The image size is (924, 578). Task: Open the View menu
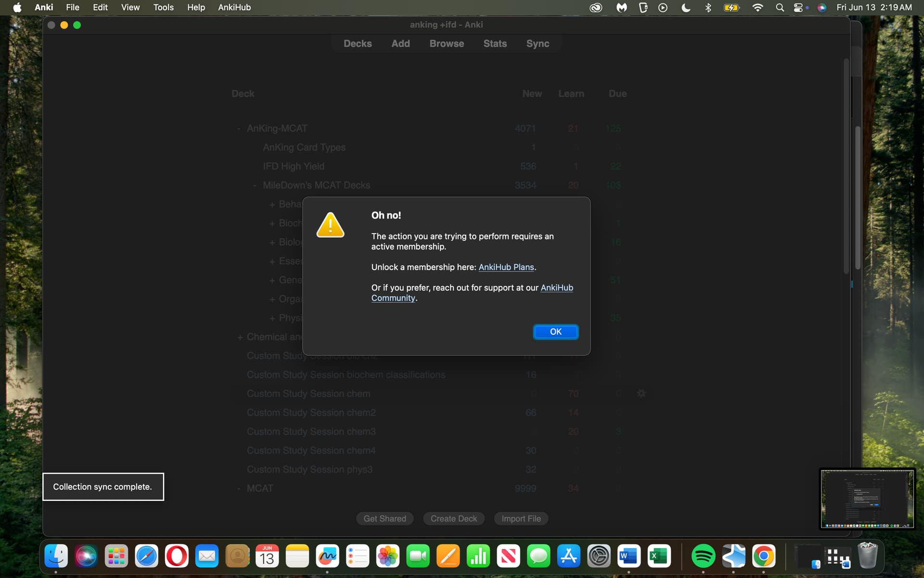(130, 7)
